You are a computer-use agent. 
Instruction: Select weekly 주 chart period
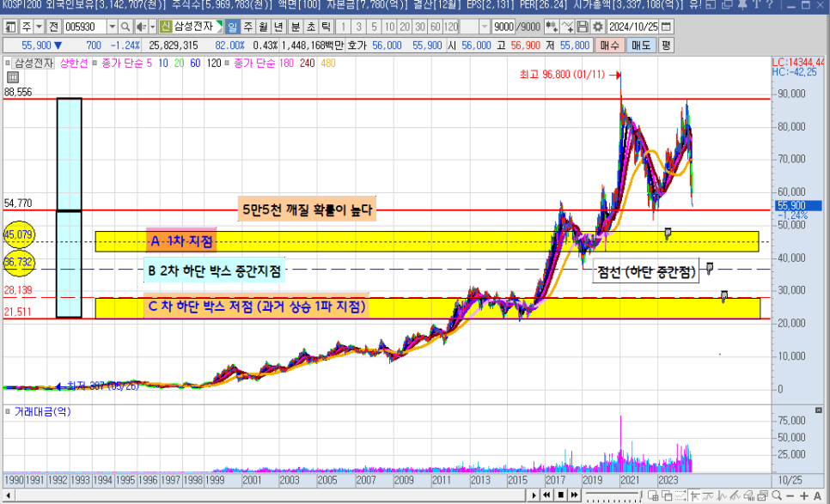tap(247, 27)
